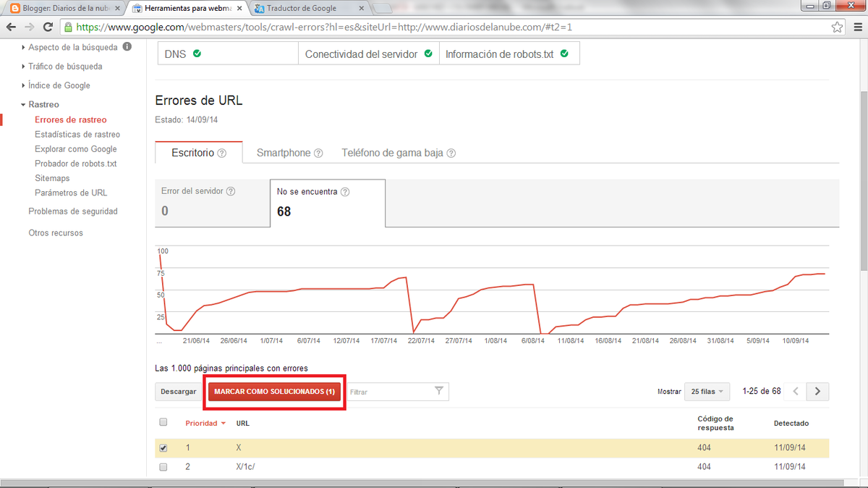Click Marcar como solucionados button
Viewport: 868px width, 488px height.
[274, 392]
